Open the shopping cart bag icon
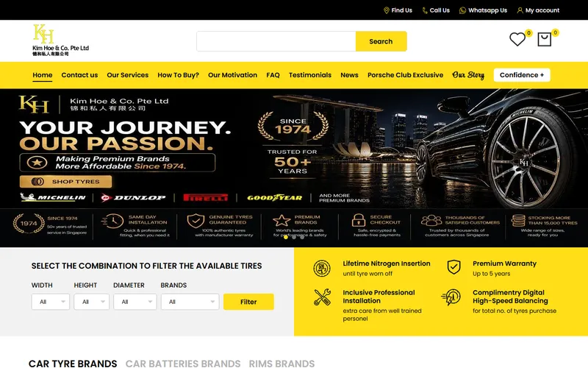Image resolution: width=588 pixels, height=368 pixels. click(x=544, y=39)
